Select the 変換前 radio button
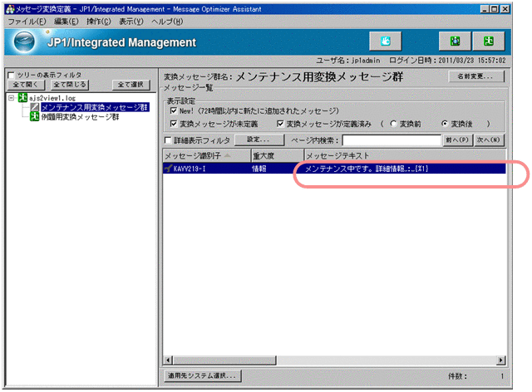 [x=393, y=123]
